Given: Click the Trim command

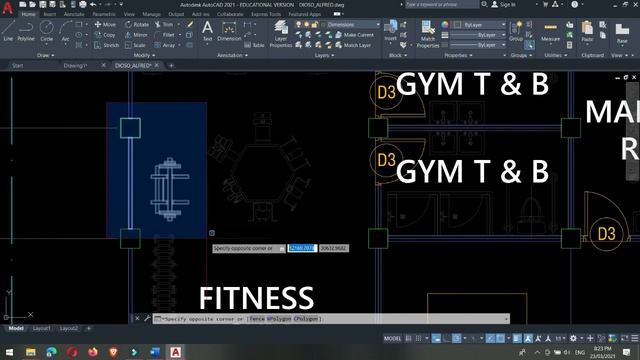Looking at the screenshot, I should coord(164,24).
